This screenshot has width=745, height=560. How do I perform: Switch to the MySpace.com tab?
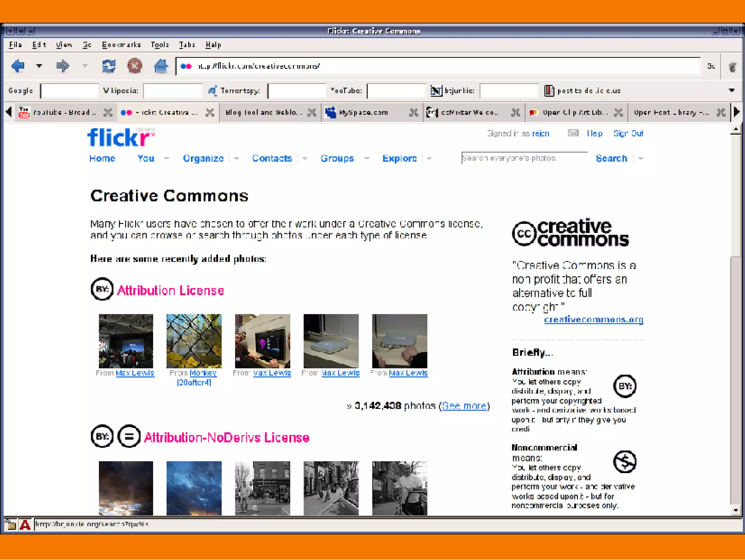[x=364, y=112]
